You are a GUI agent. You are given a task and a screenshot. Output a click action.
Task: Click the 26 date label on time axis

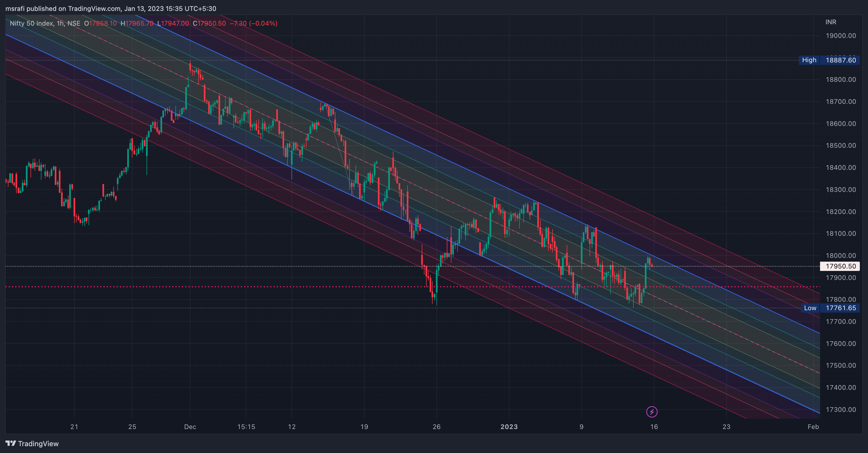click(x=436, y=427)
